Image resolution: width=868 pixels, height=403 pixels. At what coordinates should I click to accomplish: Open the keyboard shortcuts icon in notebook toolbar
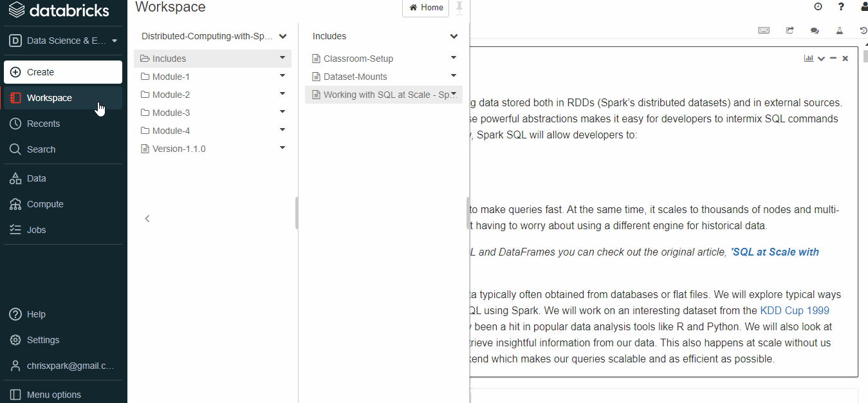pyautogui.click(x=764, y=30)
